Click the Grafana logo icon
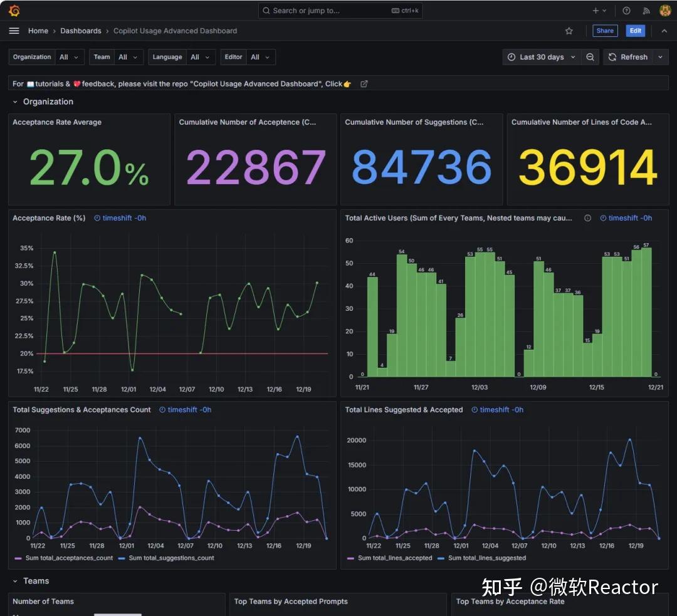The image size is (677, 616). (x=13, y=10)
